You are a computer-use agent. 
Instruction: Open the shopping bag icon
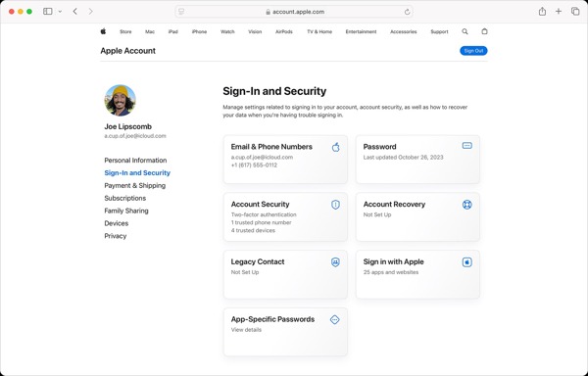click(x=484, y=31)
